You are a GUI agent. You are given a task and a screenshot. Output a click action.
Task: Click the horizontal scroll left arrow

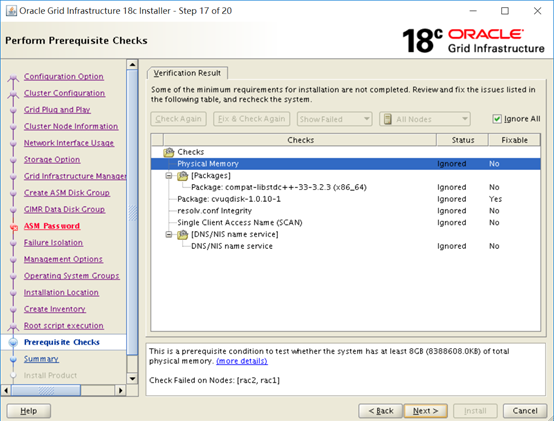point(6,390)
